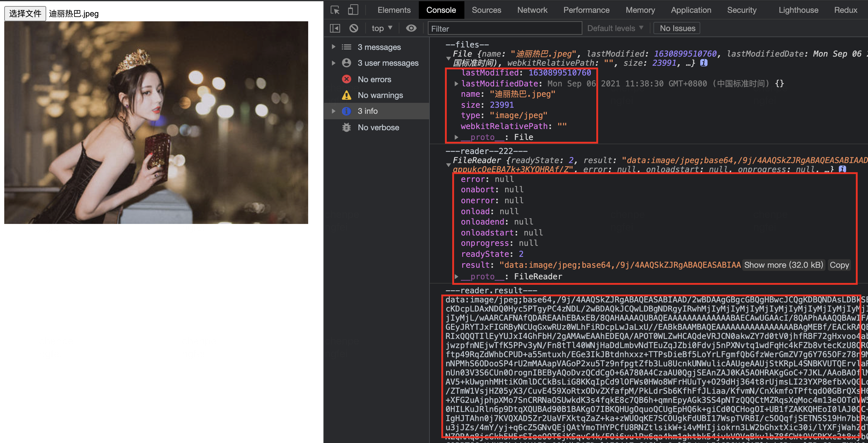
Task: Click the Copy button for result
Action: tap(839, 265)
